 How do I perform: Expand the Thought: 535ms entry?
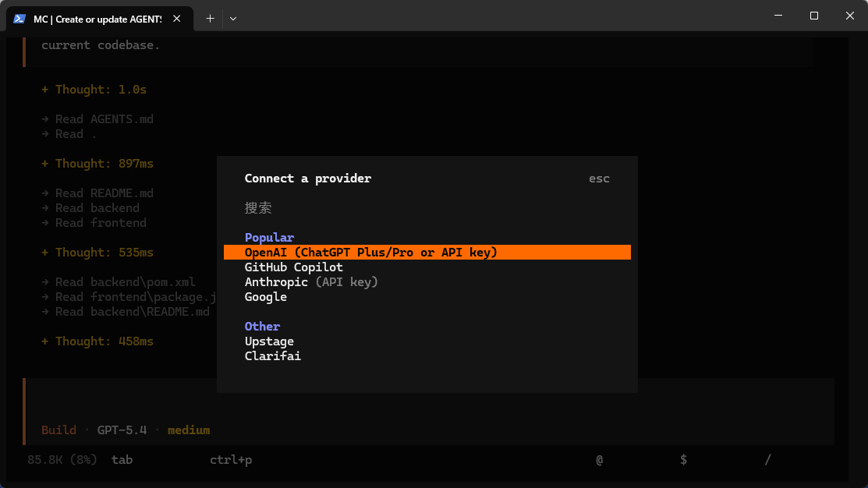pos(97,253)
